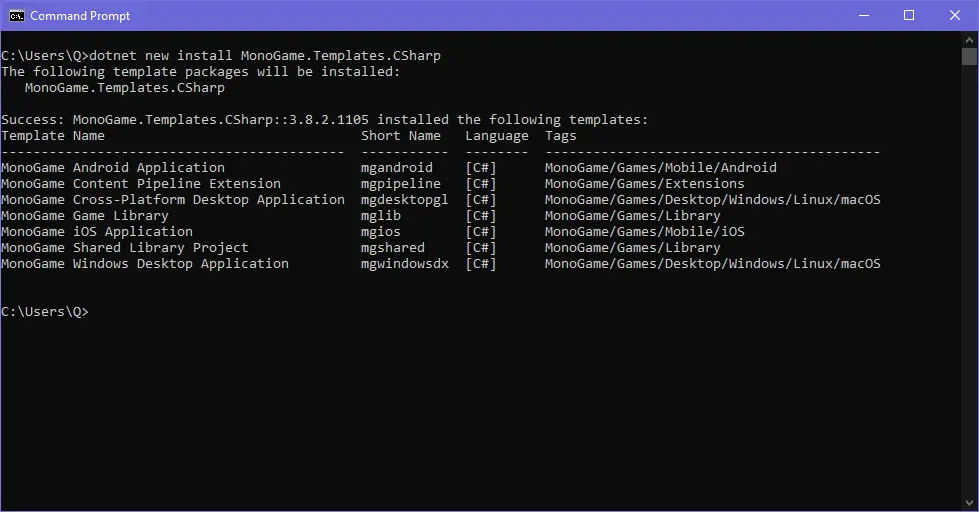Click the 'Success:' installed templates line
The height and width of the screenshot is (512, 979).
tap(325, 119)
